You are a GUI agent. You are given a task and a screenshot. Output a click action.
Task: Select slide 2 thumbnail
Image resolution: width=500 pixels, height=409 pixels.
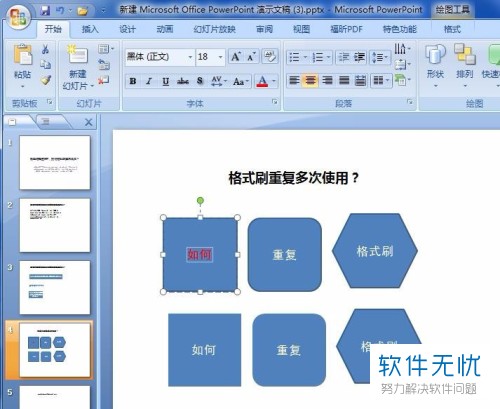pos(55,225)
